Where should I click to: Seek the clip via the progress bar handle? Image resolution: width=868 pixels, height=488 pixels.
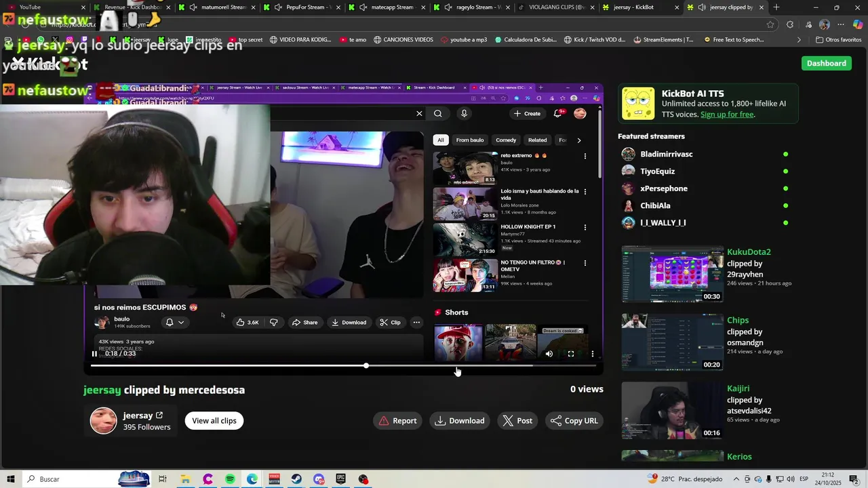tap(366, 366)
